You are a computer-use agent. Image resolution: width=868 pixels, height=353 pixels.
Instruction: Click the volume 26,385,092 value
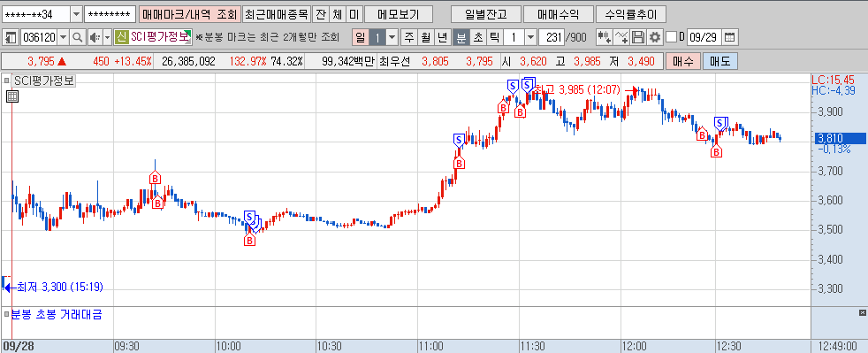(189, 61)
